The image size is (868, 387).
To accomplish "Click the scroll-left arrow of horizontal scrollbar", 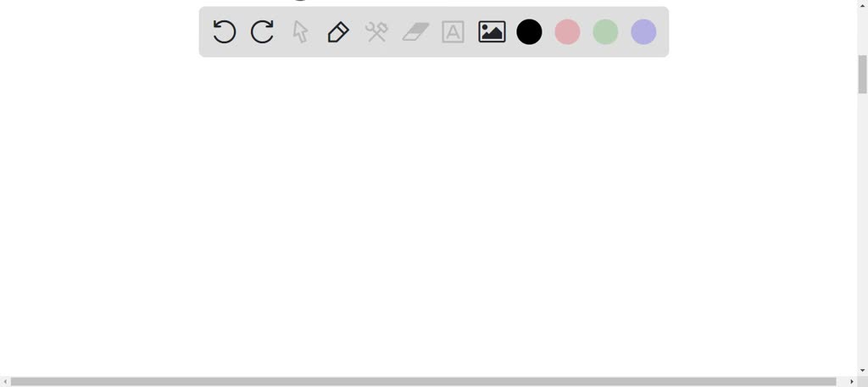I will 4,381.
